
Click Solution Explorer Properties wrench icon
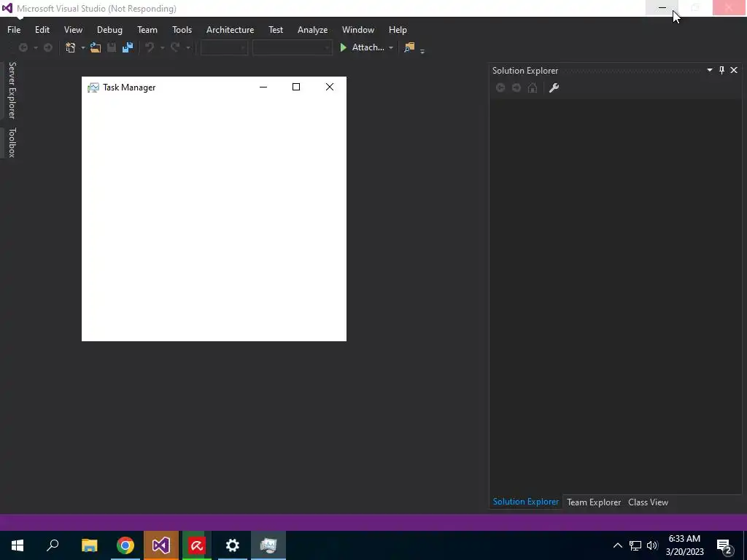pos(554,87)
